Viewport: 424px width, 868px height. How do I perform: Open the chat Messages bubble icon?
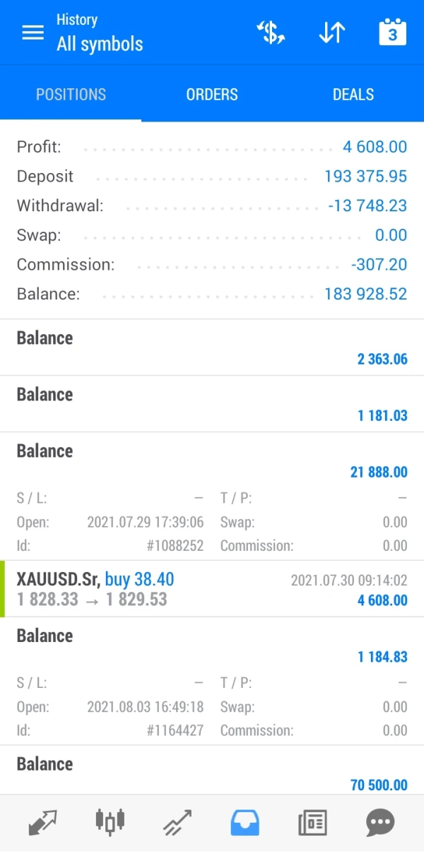[379, 821]
